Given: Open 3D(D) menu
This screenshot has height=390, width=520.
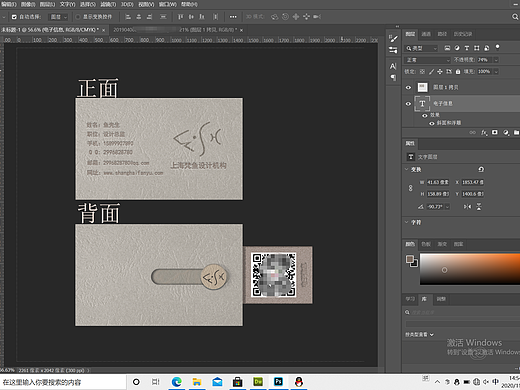Looking at the screenshot, I should pos(127,4).
